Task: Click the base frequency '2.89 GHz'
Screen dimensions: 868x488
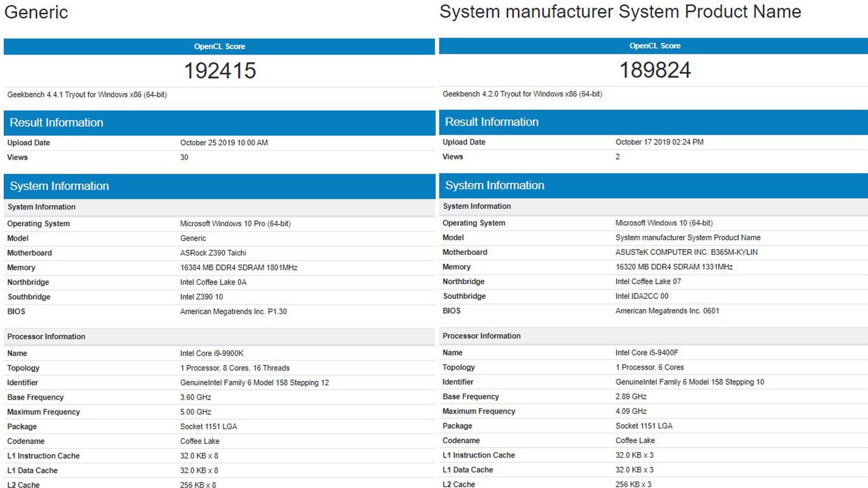Action: (631, 396)
